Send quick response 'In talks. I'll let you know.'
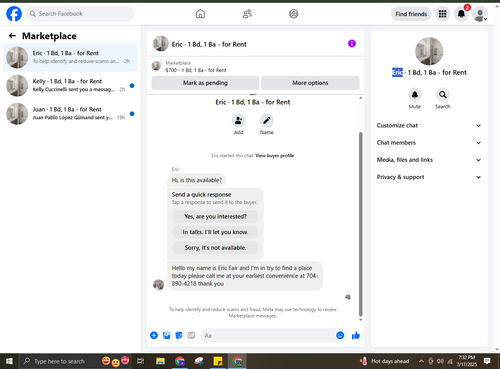Screen dimensions: 500x369 pyautogui.click(x=215, y=232)
